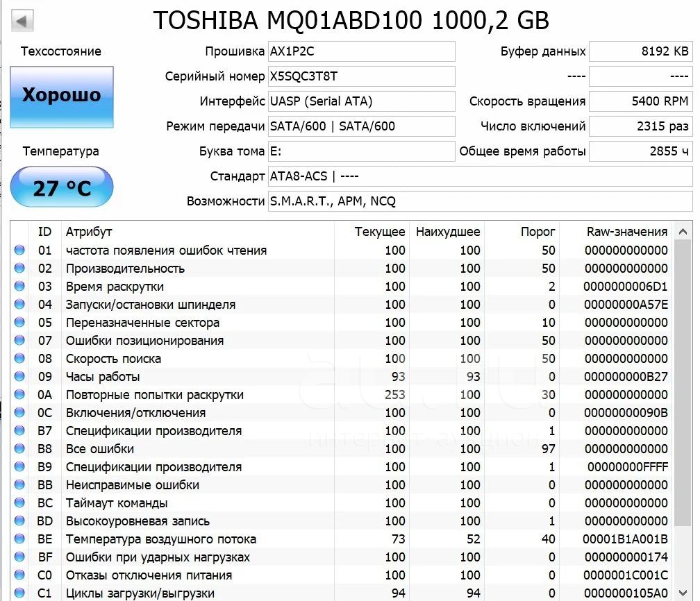
Task: Click status icon next to Все ошибки
Action: (19, 449)
